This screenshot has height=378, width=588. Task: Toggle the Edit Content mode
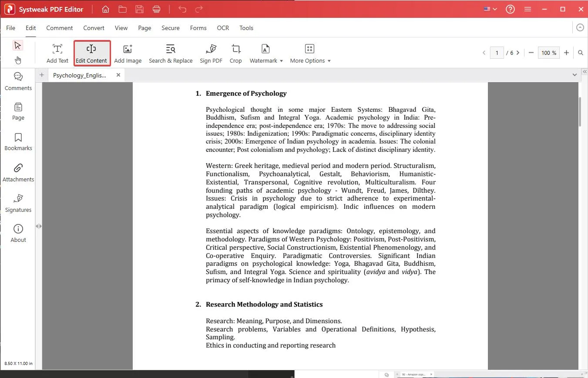coord(91,54)
